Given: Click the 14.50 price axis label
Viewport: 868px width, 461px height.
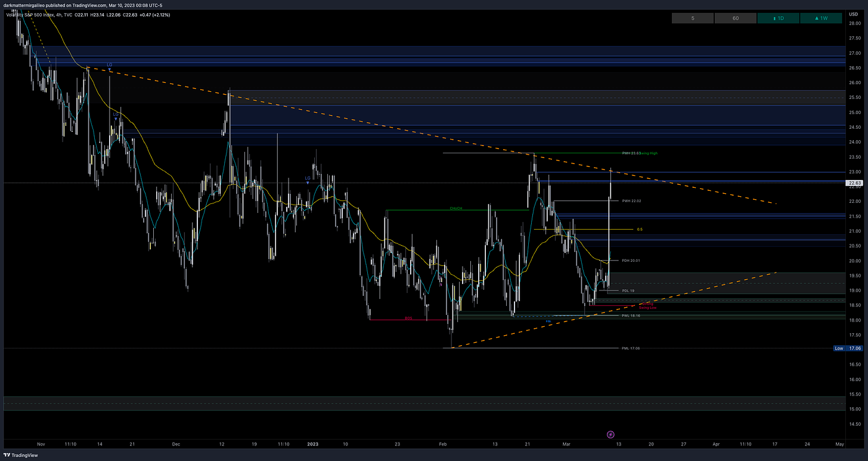Looking at the screenshot, I should (x=855, y=424).
